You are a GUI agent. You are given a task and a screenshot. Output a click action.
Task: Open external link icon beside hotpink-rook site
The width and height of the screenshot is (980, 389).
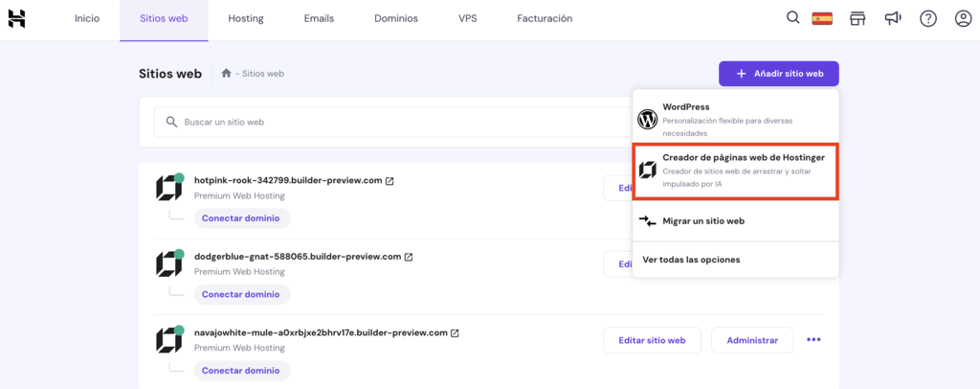[x=390, y=180]
